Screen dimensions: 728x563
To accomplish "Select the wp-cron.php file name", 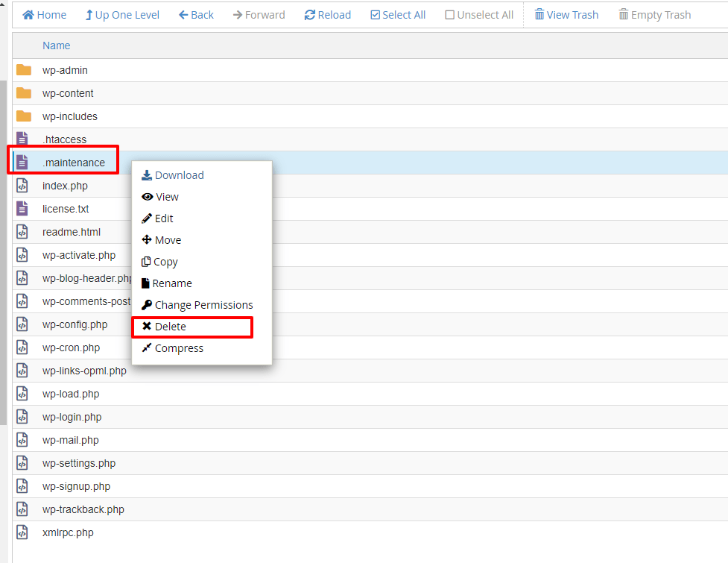I will tap(71, 348).
